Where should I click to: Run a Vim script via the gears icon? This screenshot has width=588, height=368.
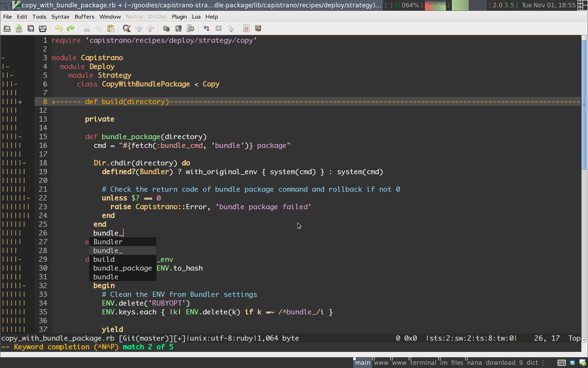(x=190, y=28)
